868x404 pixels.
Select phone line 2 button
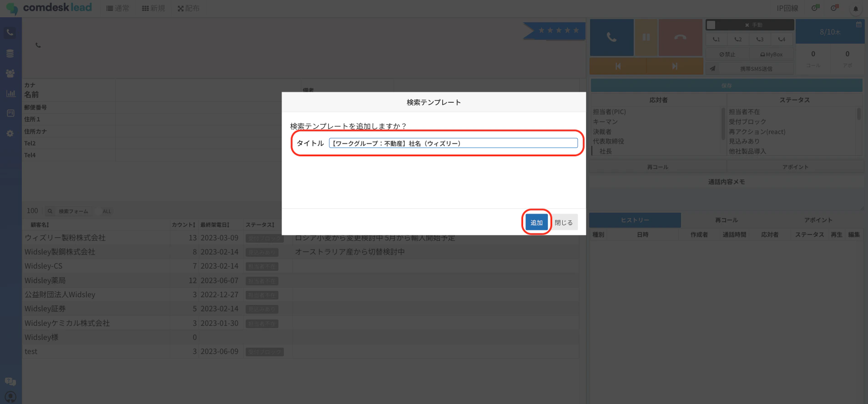(x=738, y=39)
